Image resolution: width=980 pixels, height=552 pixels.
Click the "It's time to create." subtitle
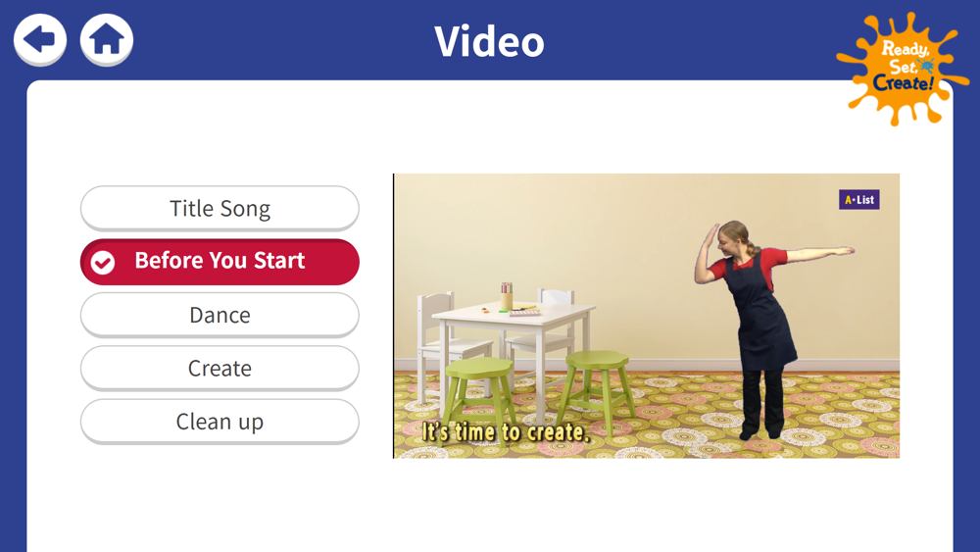pyautogui.click(x=506, y=432)
